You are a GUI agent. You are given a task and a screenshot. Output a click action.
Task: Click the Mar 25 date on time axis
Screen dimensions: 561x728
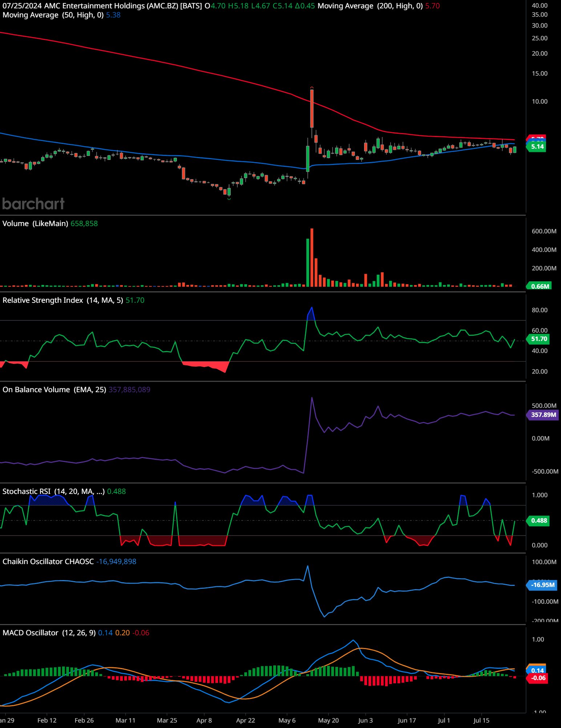click(x=167, y=720)
